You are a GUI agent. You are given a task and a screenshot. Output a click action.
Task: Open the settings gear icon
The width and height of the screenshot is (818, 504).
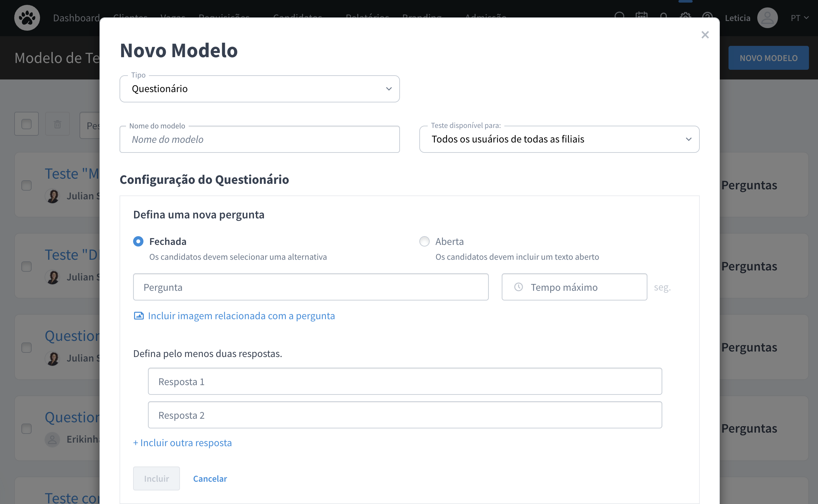(x=685, y=15)
